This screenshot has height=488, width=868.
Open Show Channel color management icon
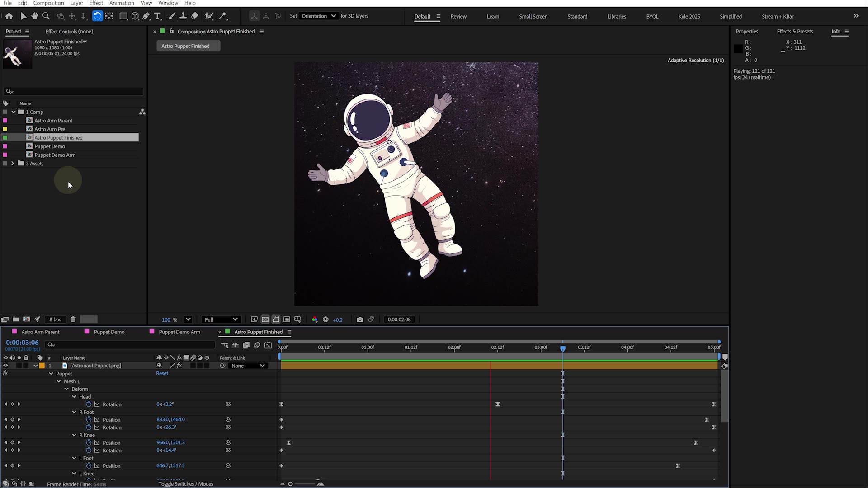pyautogui.click(x=315, y=319)
